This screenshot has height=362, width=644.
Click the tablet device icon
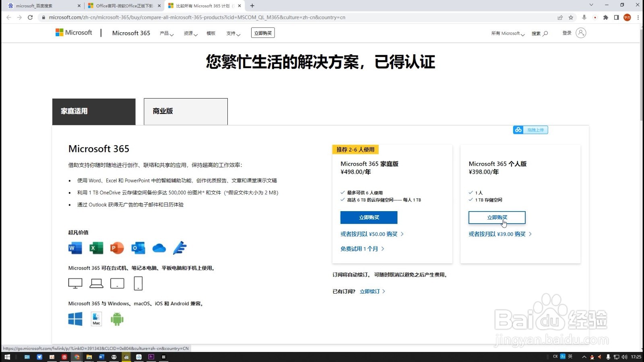click(x=117, y=283)
